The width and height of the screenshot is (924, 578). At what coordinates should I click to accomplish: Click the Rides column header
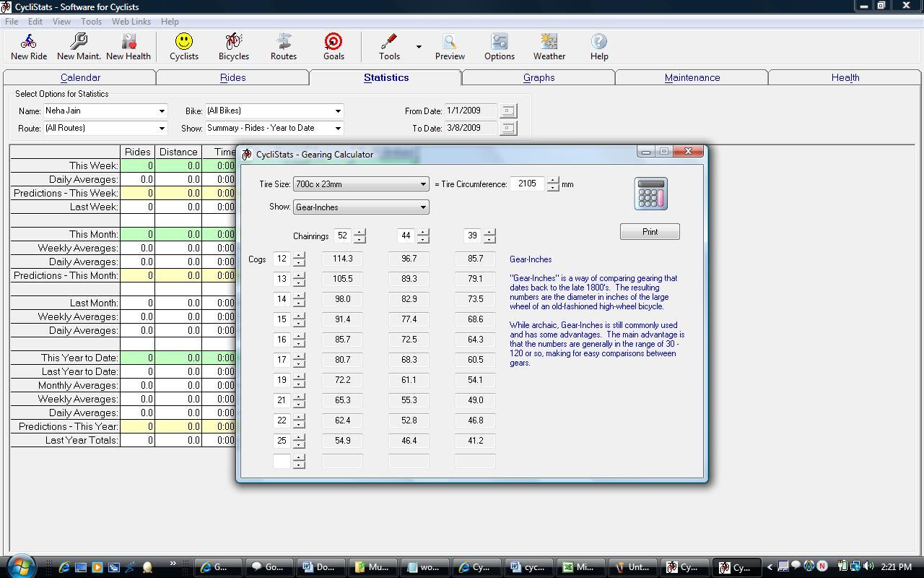click(x=137, y=152)
